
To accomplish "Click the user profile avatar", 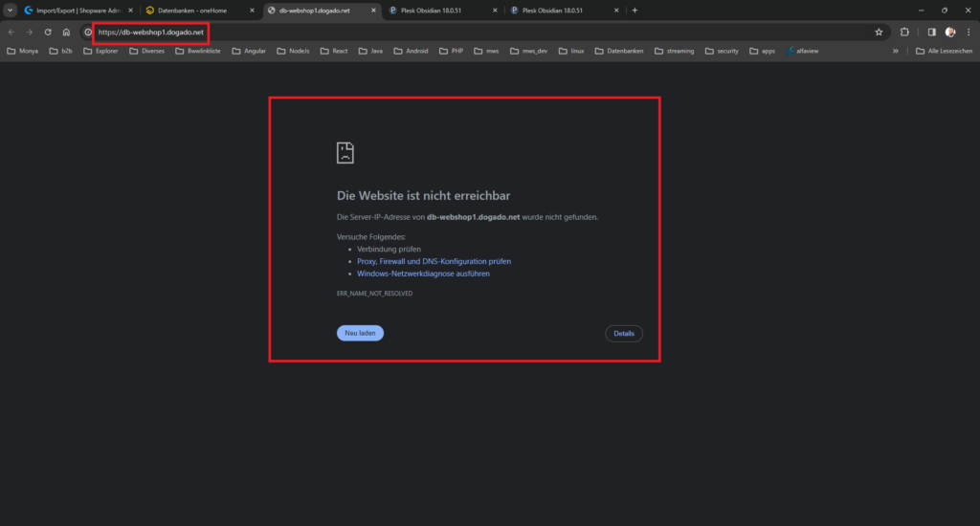I will point(950,32).
